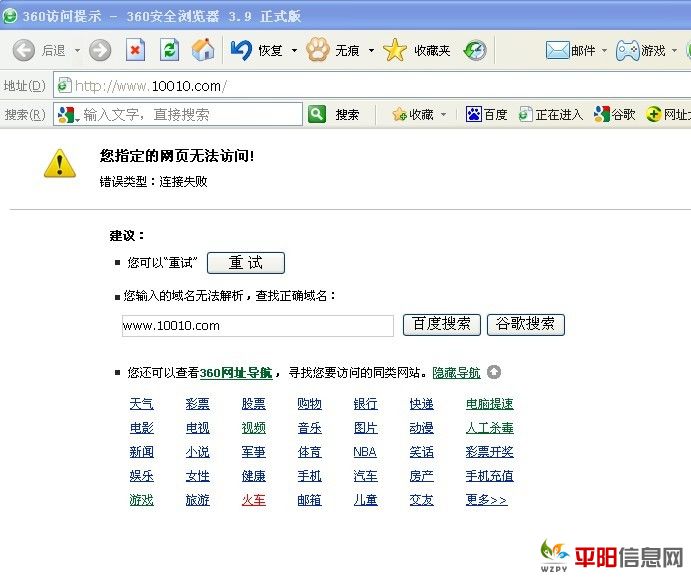
Task: Stop page loading with red X icon
Action: tap(135, 50)
